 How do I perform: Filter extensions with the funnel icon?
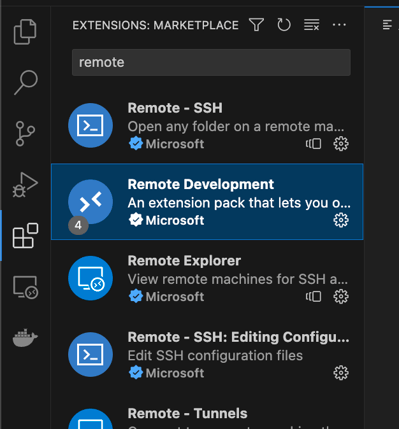coord(256,25)
